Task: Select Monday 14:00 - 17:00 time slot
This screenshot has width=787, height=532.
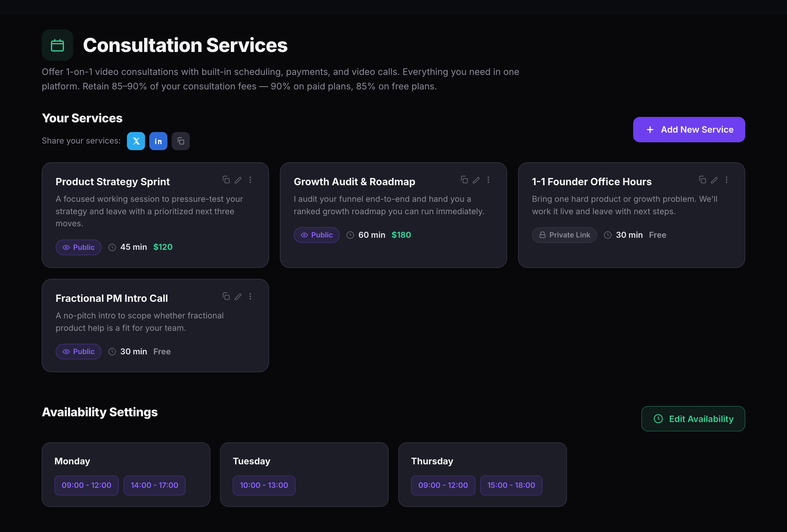Action: [154, 485]
